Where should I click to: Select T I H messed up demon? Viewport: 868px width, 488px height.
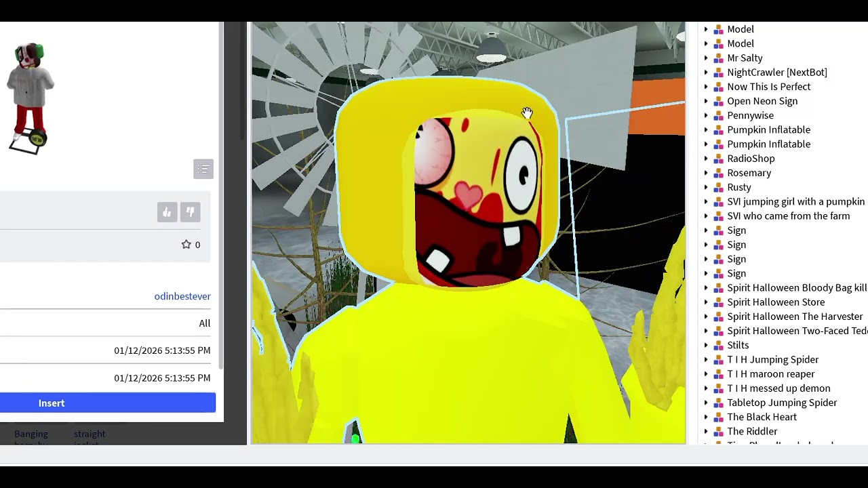click(x=778, y=388)
